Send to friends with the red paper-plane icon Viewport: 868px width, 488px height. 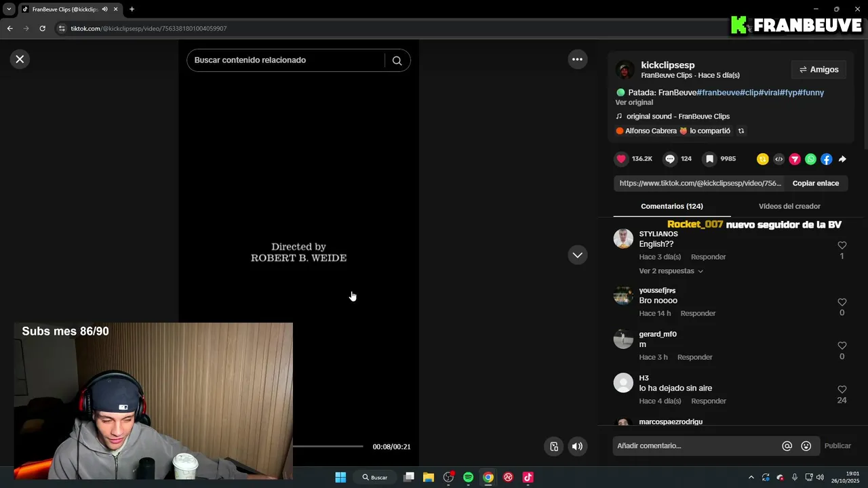pos(795,159)
